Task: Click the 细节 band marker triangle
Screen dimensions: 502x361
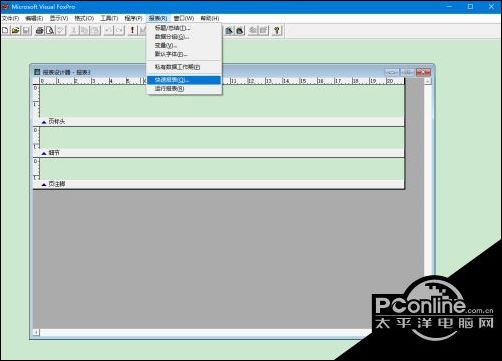Action: (x=44, y=153)
